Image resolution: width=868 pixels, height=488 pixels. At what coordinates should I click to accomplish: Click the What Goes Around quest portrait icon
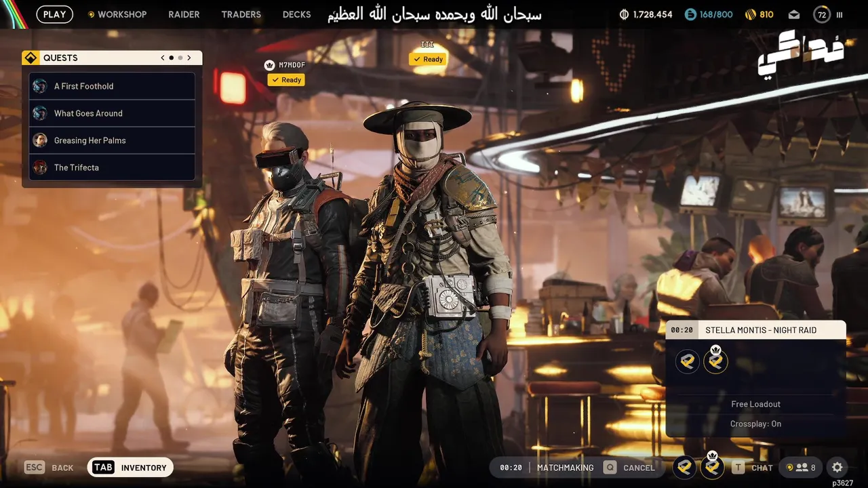(40, 113)
